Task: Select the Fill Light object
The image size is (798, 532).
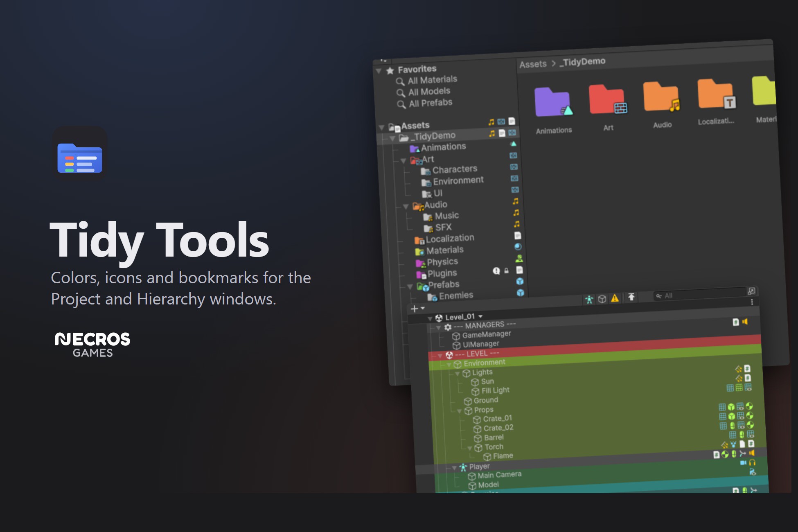Action: 496,390
